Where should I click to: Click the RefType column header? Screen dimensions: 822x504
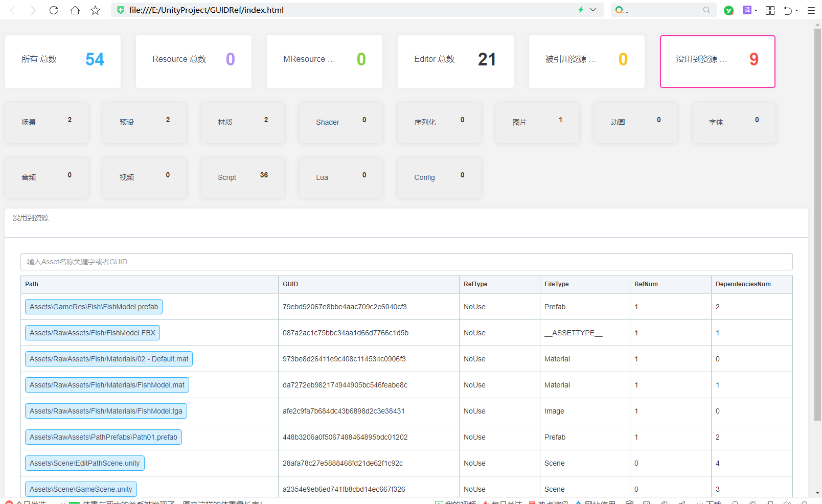point(499,284)
